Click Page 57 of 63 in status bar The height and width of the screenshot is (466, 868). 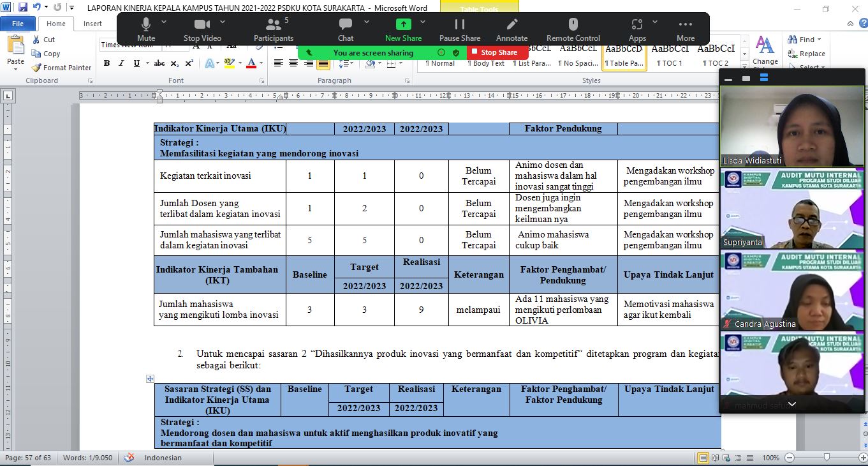tap(28, 458)
